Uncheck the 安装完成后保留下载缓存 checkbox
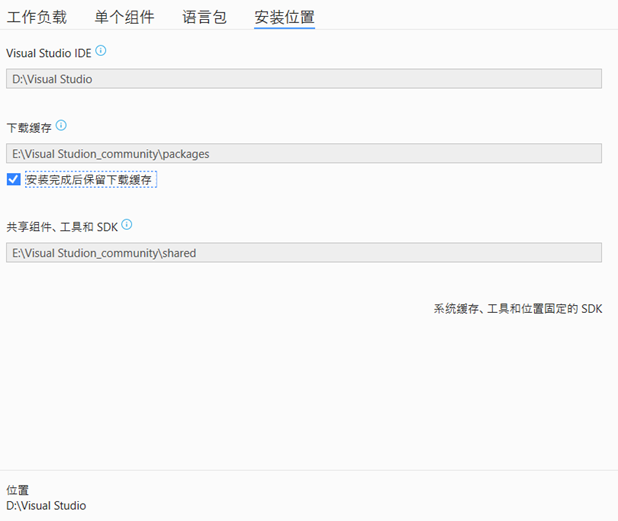Screen dimensions: 618x521 click(13, 179)
